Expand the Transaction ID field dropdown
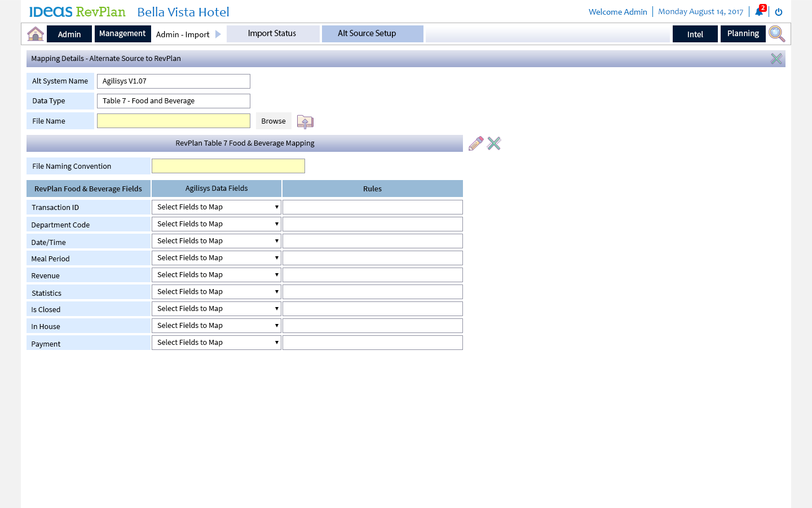 (x=217, y=207)
